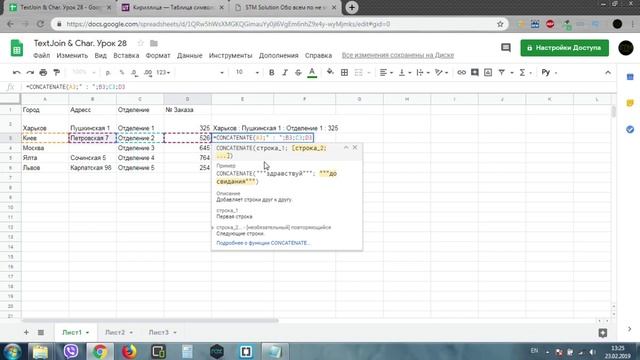Open the font size dropdown
Viewport: 640px width, 360px height.
[247, 73]
